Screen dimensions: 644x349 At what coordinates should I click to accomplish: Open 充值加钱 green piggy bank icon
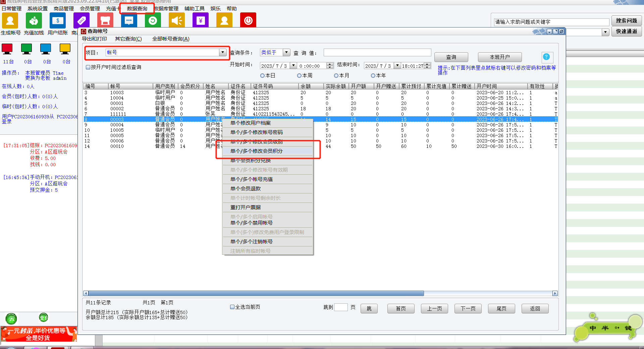[x=34, y=21]
